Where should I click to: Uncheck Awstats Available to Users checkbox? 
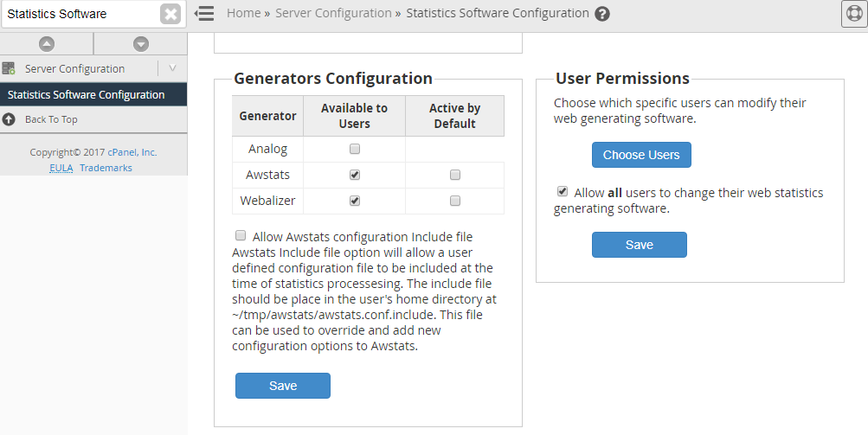point(355,175)
